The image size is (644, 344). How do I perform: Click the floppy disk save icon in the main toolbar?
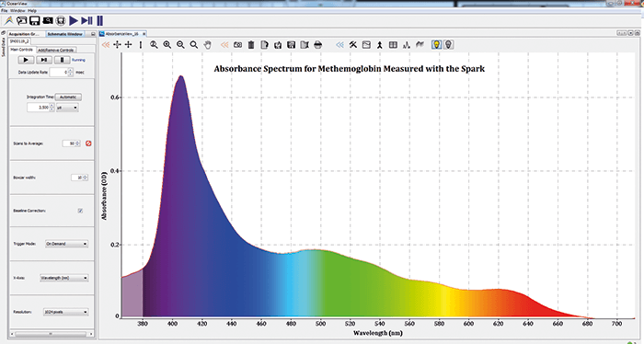click(35, 20)
